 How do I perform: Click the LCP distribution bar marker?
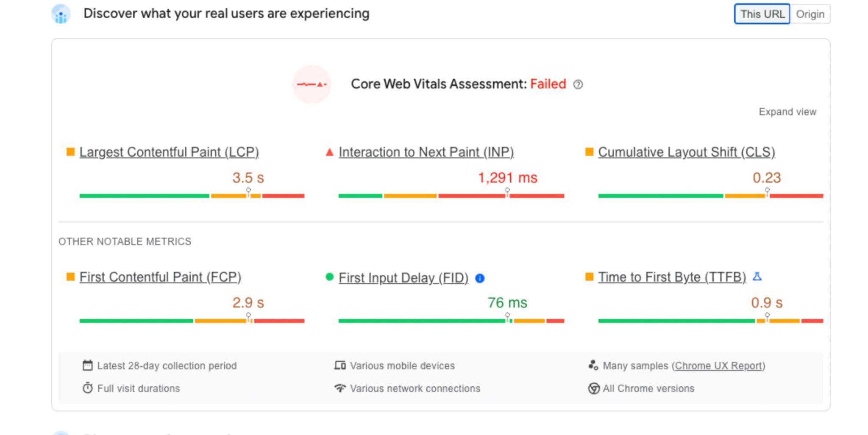[x=248, y=192]
